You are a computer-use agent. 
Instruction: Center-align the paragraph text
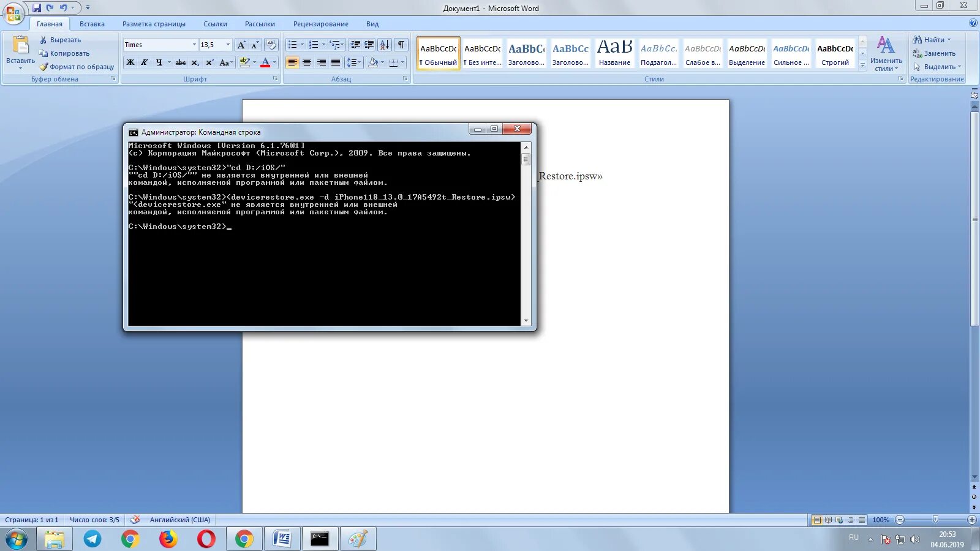[x=307, y=62]
